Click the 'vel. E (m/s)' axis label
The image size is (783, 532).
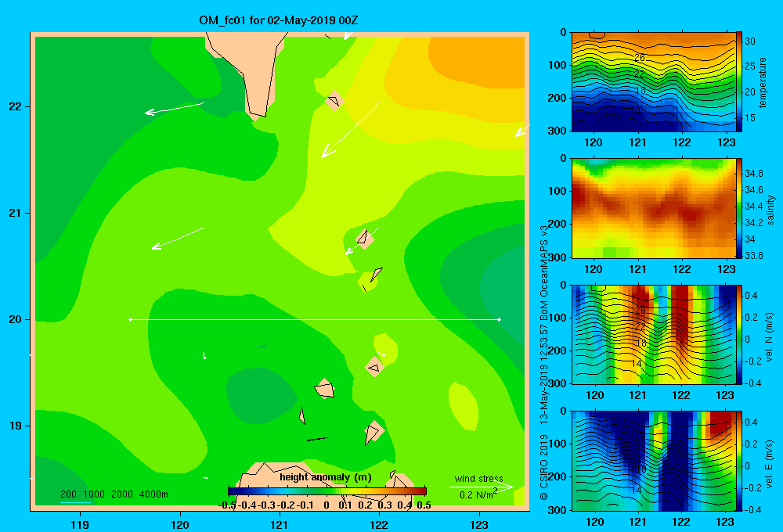coord(770,464)
